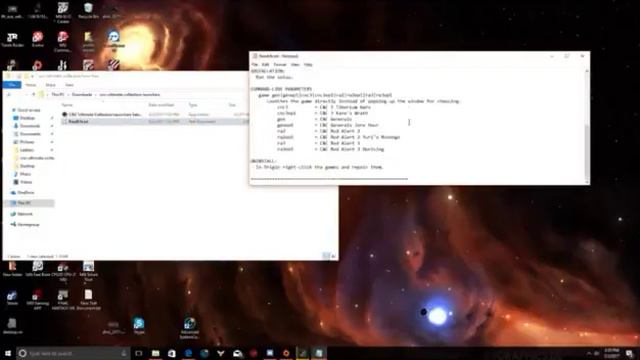Screen dimensions: 640x360
Task: Open Mail app from taskbar
Action: [237, 353]
